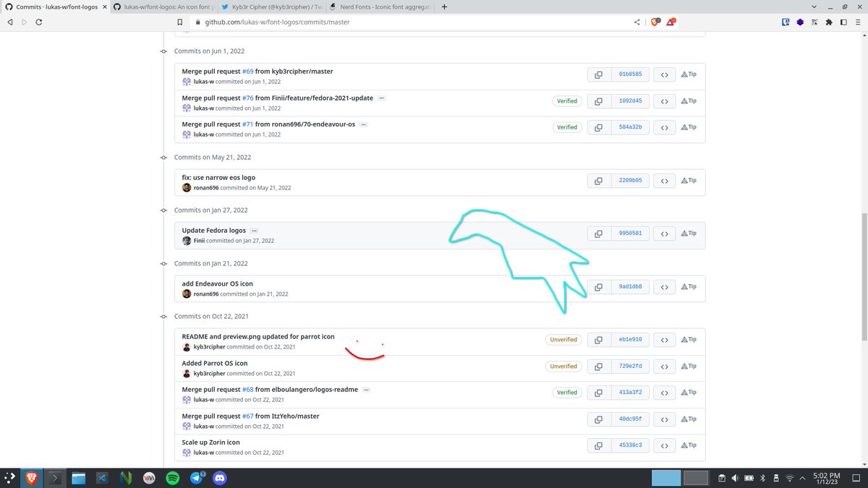Open the browser extensions puzzle icon
Image resolution: width=868 pixels, height=488 pixels.
(829, 22)
